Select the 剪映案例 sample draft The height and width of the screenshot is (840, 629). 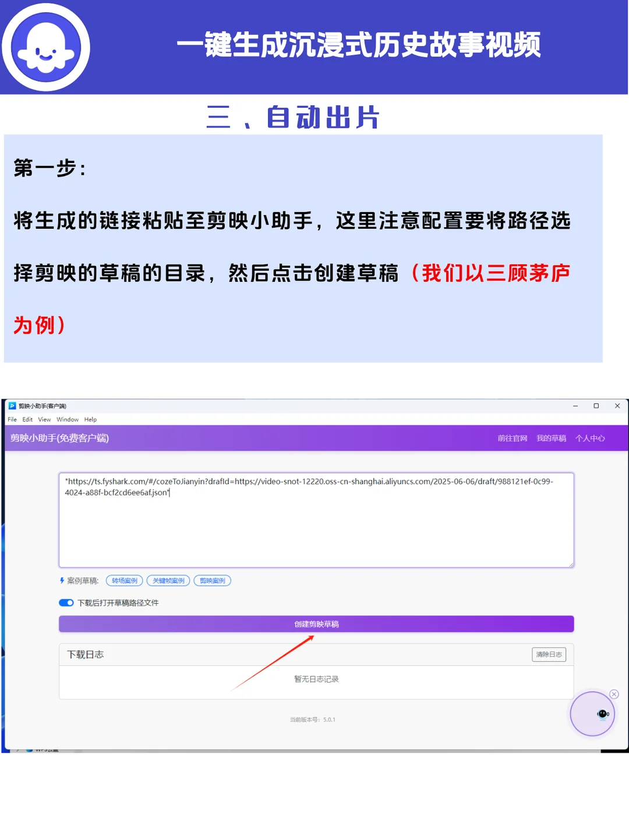coord(213,580)
